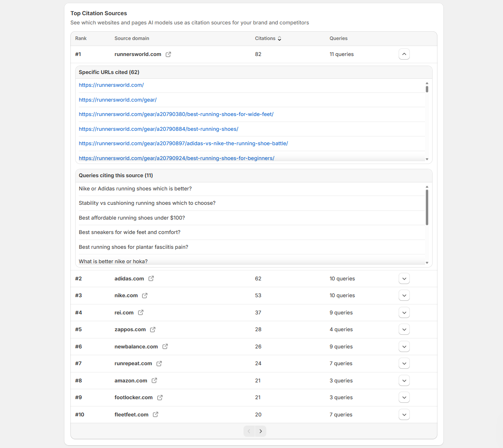Click the adidas.com domain name
This screenshot has width=503, height=448.
point(129,279)
